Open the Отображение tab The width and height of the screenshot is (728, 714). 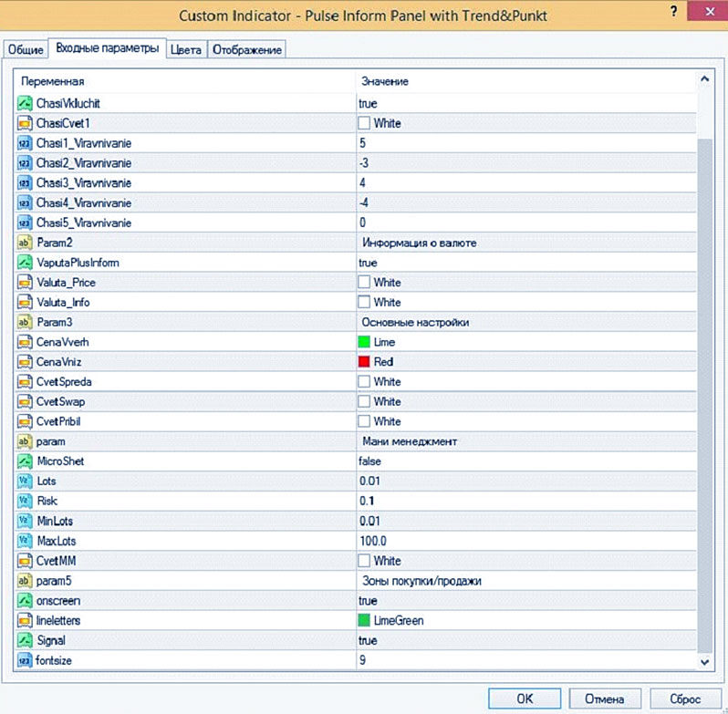pyautogui.click(x=247, y=50)
